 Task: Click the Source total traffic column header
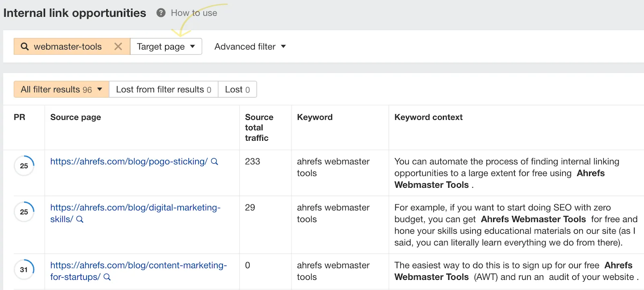click(259, 128)
